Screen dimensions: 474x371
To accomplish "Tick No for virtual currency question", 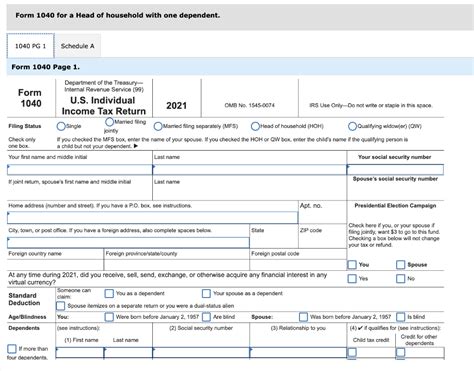I will point(400,279).
